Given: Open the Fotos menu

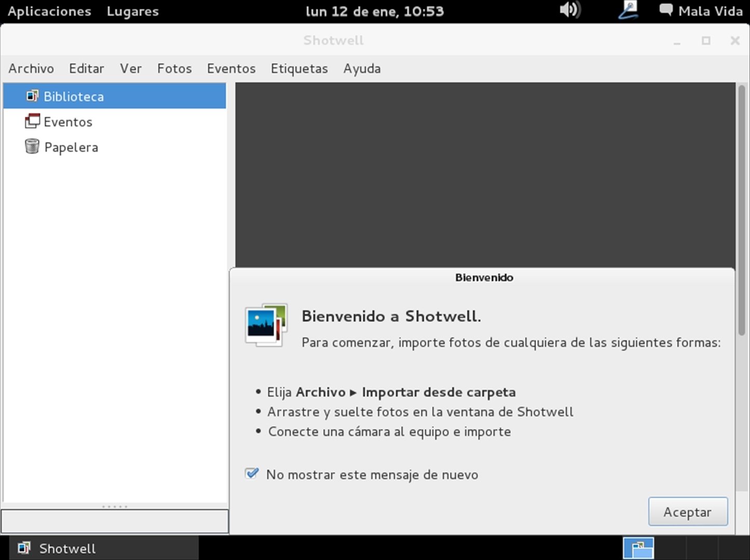Looking at the screenshot, I should point(174,69).
